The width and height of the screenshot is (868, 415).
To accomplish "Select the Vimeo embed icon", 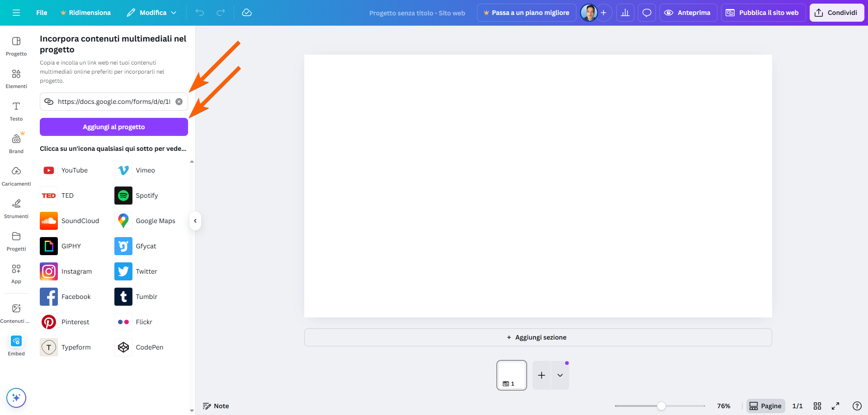I will [123, 170].
